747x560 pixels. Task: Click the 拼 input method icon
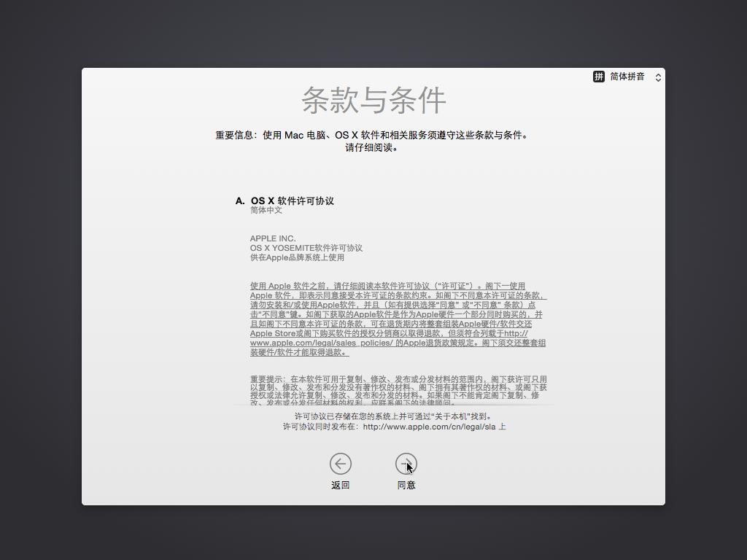pyautogui.click(x=598, y=77)
